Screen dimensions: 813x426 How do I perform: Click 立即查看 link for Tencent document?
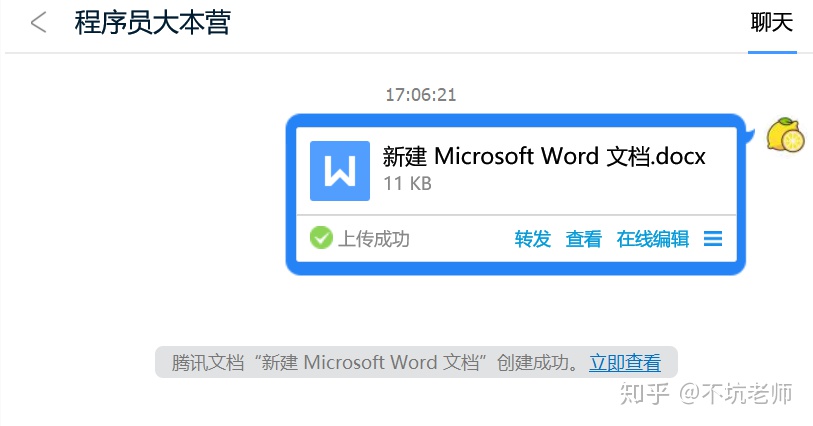tap(625, 362)
